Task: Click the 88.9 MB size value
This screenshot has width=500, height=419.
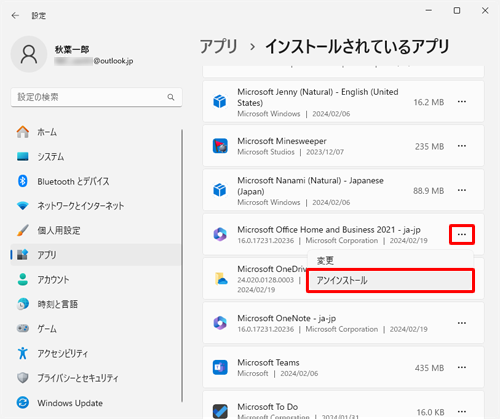Action: [429, 191]
